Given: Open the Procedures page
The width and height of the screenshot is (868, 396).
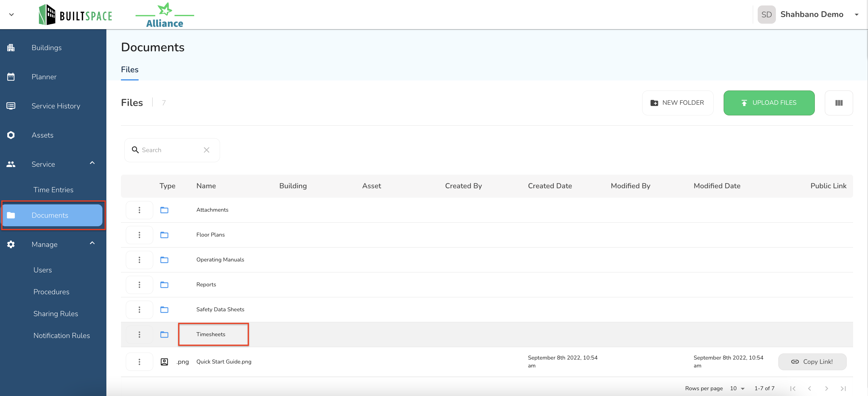Looking at the screenshot, I should (x=51, y=292).
